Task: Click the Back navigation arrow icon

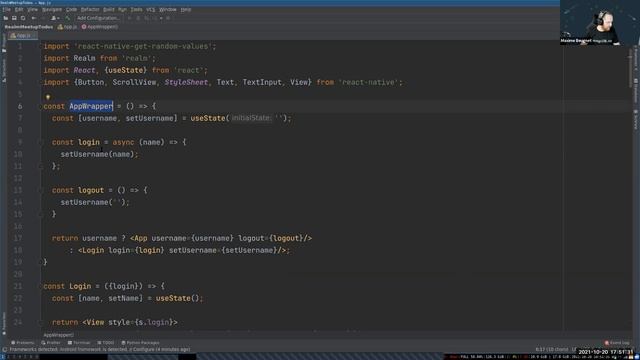Action: tap(33, 18)
